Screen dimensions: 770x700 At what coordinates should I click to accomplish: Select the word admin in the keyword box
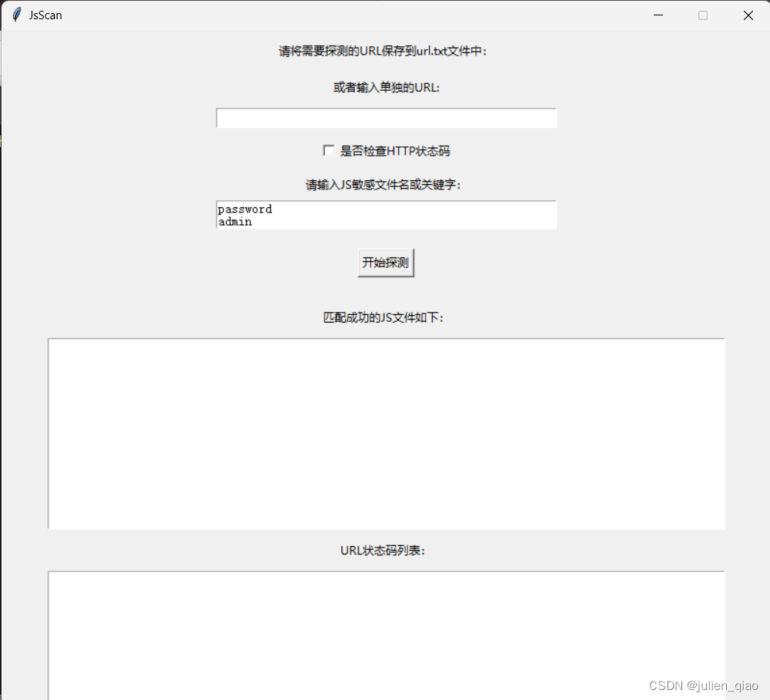pos(235,222)
